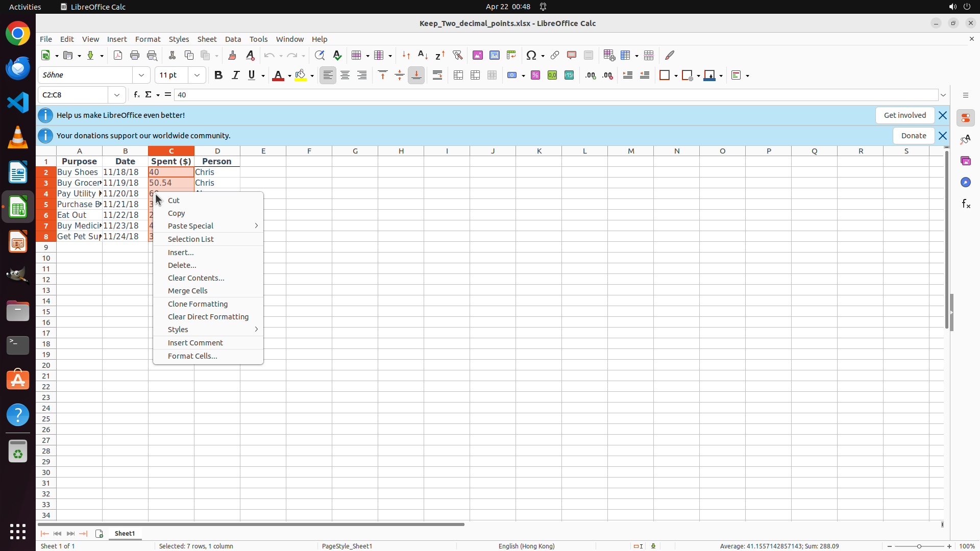This screenshot has height=551, width=980.
Task: Open the Navigator sidebar panel
Action: tap(966, 182)
